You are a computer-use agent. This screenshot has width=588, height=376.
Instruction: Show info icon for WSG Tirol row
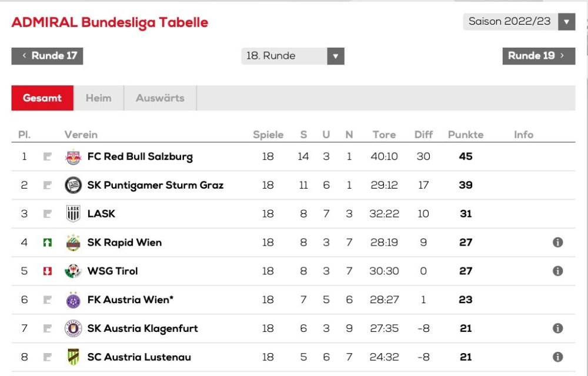[557, 271]
